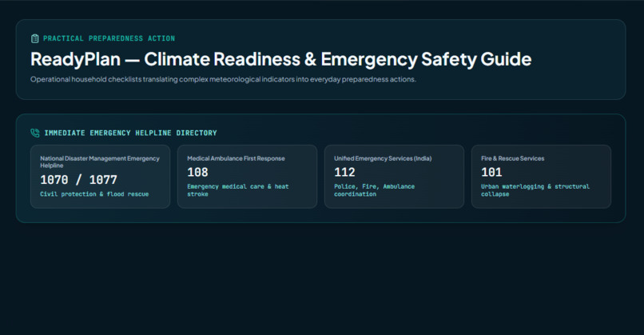Click the 'Operational household checklists' subtitle text
This screenshot has height=335, width=644.
pos(223,79)
